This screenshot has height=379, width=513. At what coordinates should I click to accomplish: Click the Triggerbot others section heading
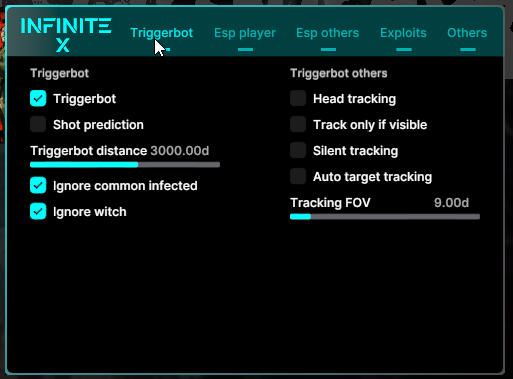coord(339,73)
